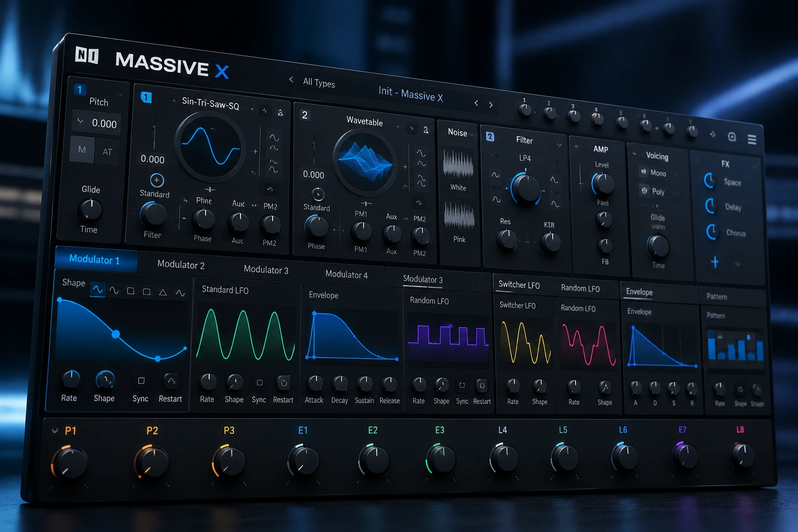
Task: Open the LP4 filter type selector
Action: tap(525, 158)
